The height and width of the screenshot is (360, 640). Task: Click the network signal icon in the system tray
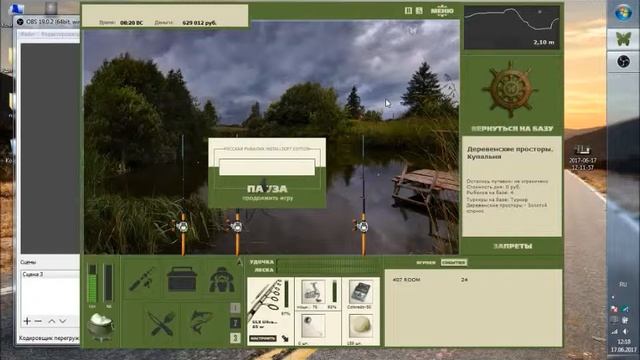click(x=614, y=331)
